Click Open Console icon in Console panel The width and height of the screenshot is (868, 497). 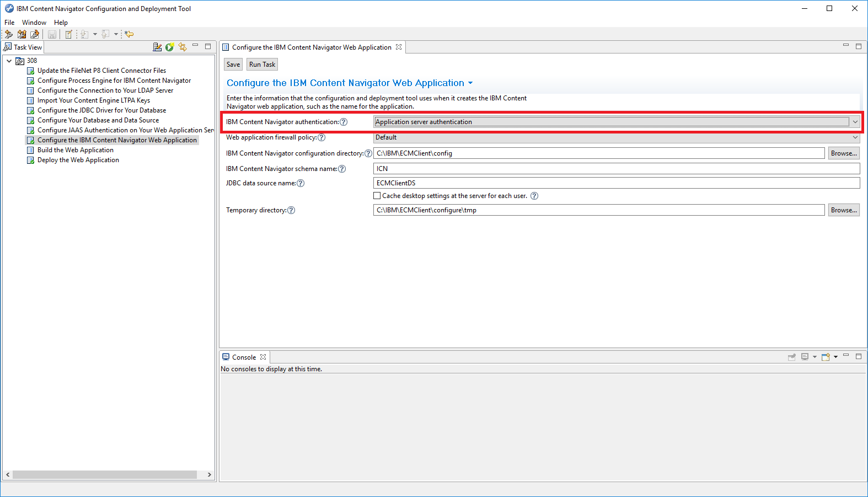point(826,357)
